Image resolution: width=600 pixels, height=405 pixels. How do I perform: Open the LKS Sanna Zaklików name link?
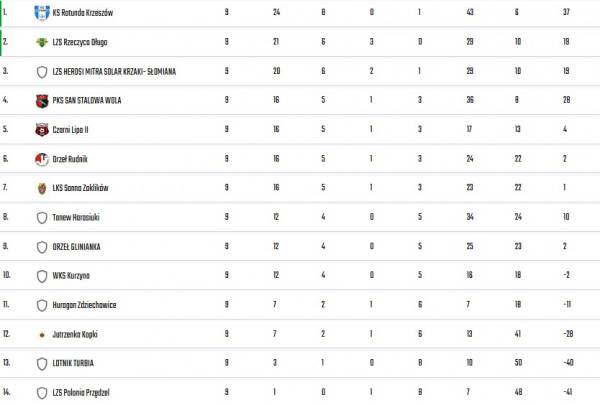[x=80, y=188]
